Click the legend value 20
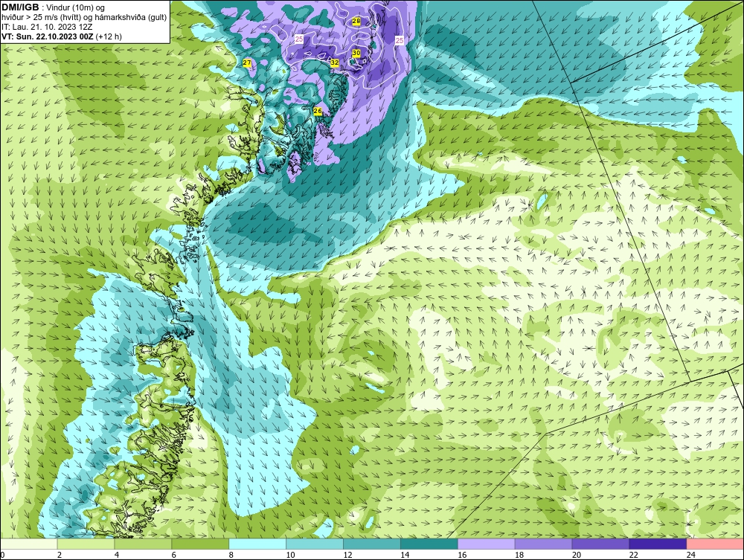 577,555
